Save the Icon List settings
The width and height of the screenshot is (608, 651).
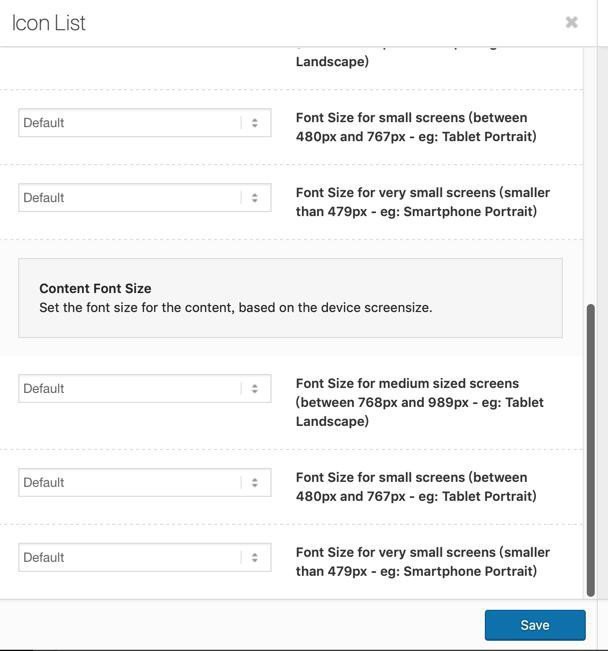535,625
